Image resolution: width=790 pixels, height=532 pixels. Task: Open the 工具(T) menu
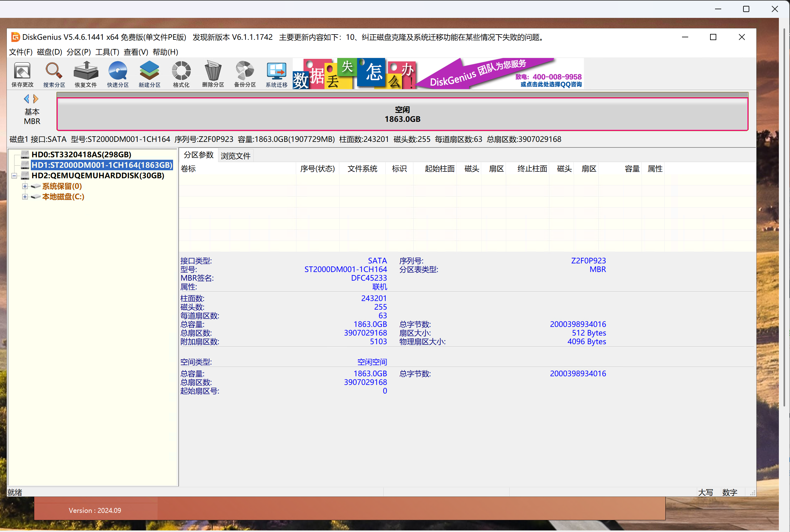point(107,52)
